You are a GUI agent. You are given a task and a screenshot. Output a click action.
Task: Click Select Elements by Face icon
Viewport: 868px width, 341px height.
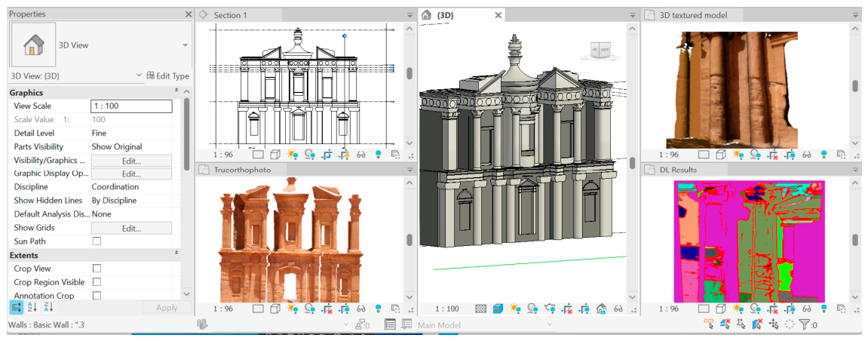pyautogui.click(x=756, y=325)
